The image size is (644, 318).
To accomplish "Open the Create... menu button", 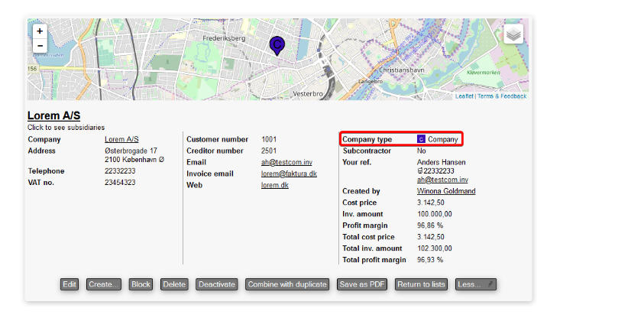I will (104, 284).
